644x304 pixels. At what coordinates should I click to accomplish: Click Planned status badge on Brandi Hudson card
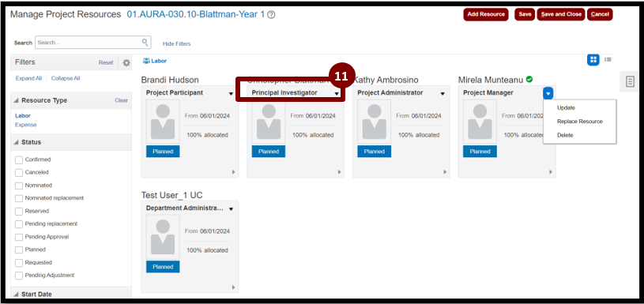(163, 152)
